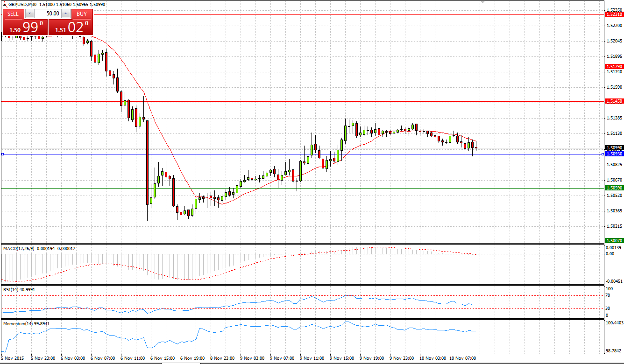
Task: Select the red 1.52310 price level label
Action: [614, 14]
